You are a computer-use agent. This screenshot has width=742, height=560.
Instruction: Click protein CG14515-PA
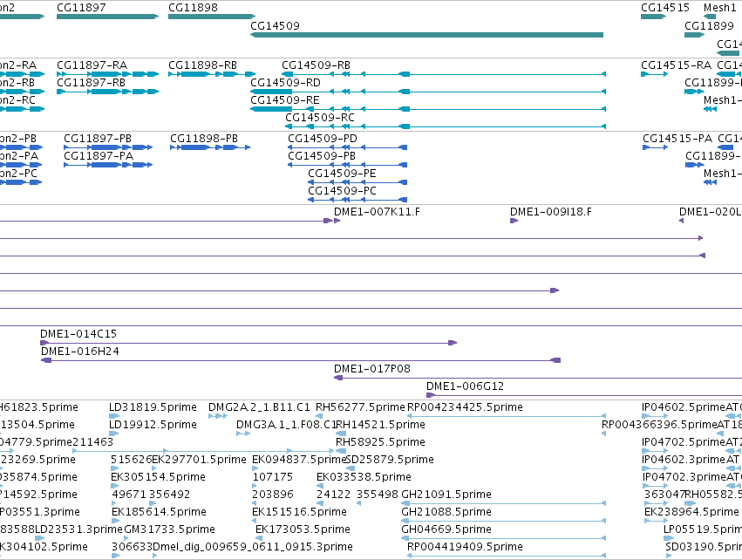[x=655, y=147]
